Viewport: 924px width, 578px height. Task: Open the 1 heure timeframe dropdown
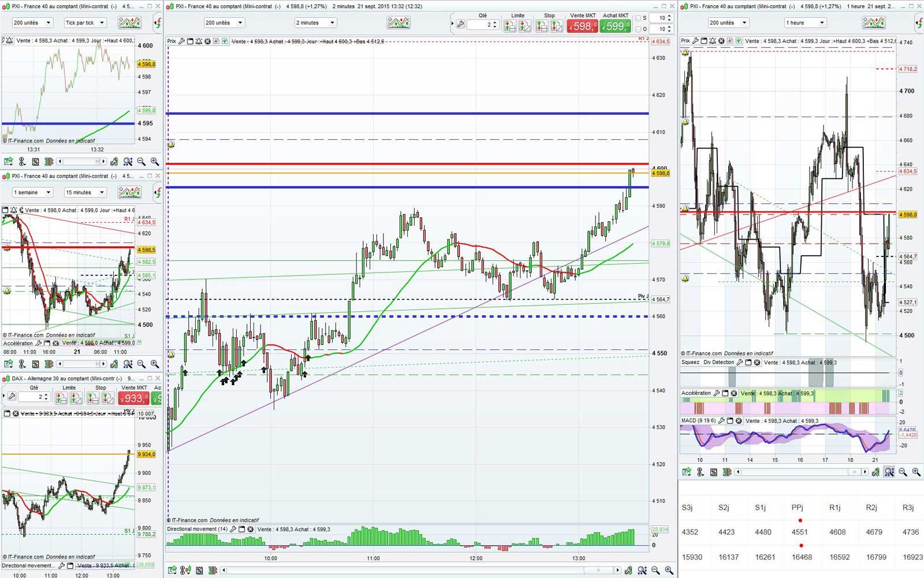(805, 23)
